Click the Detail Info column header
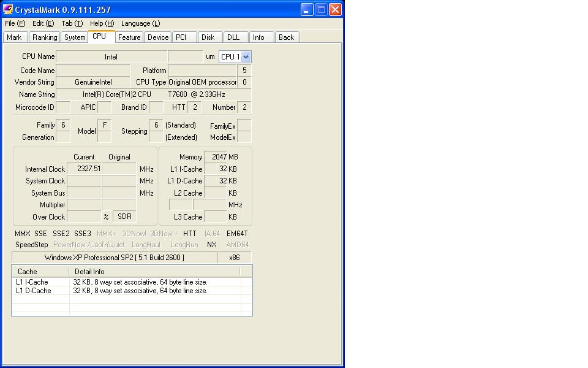This screenshot has width=588, height=368. [154, 272]
